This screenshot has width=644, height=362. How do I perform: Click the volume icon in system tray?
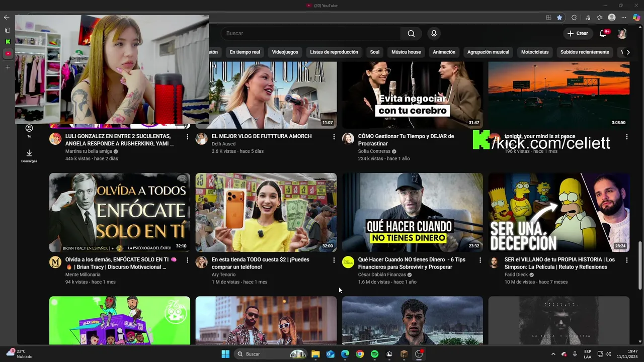coord(608,354)
